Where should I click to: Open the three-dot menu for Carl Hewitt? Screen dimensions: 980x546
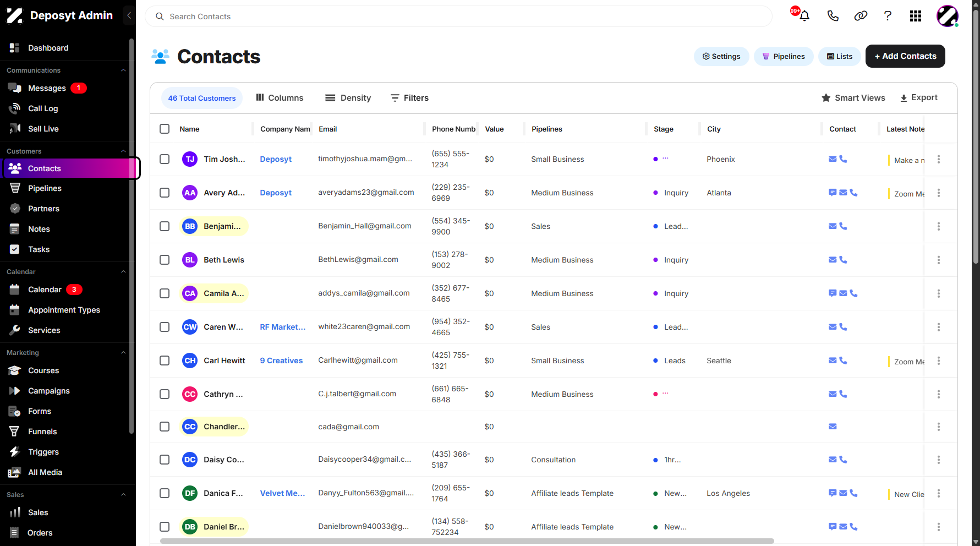pyautogui.click(x=939, y=361)
